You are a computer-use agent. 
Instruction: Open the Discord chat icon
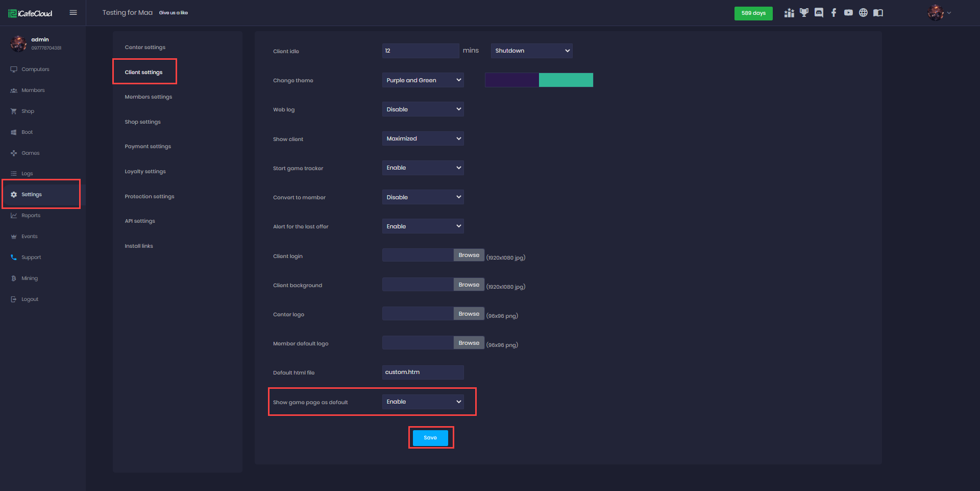coord(819,13)
